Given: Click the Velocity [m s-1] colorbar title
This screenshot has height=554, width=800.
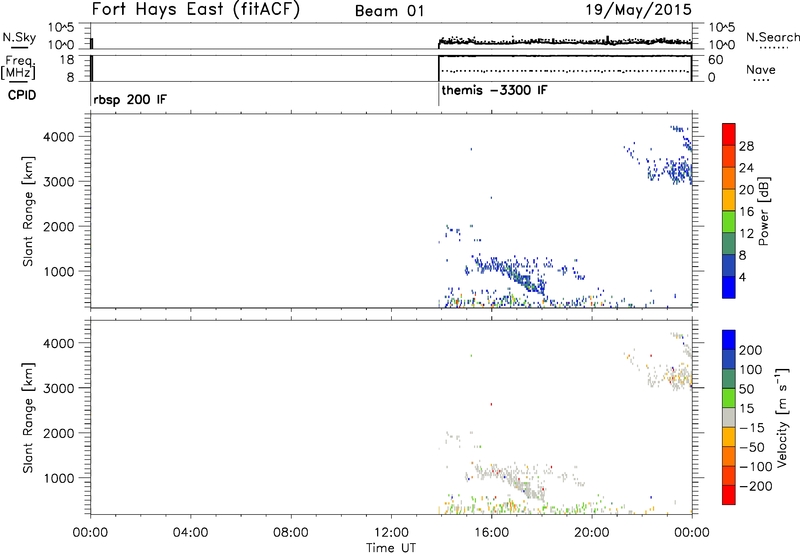Looking at the screenshot, I should coord(782,417).
